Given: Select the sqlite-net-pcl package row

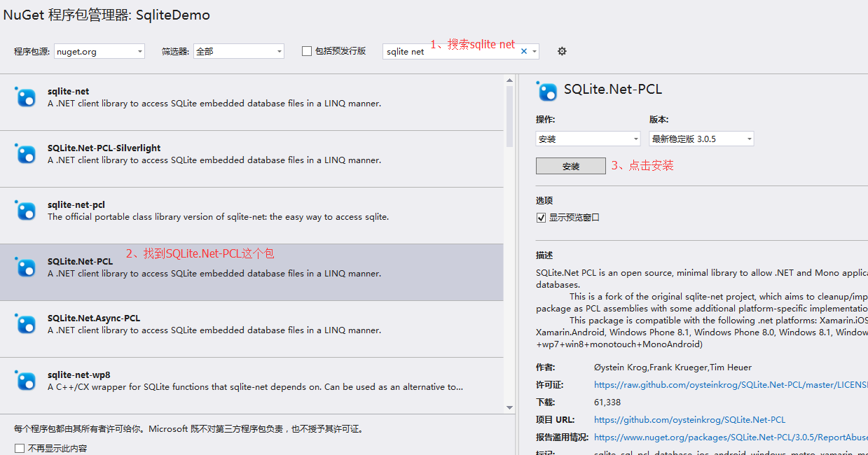Looking at the screenshot, I should click(252, 216).
